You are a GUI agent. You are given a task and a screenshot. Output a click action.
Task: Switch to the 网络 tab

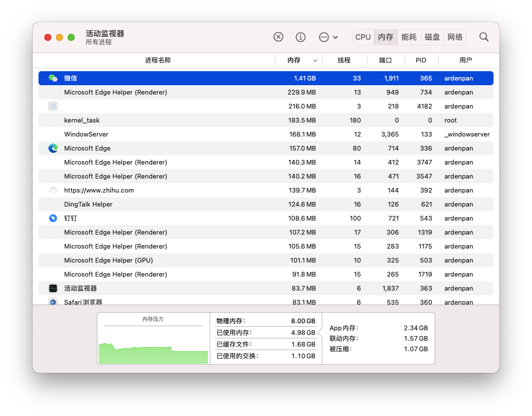[x=455, y=37]
